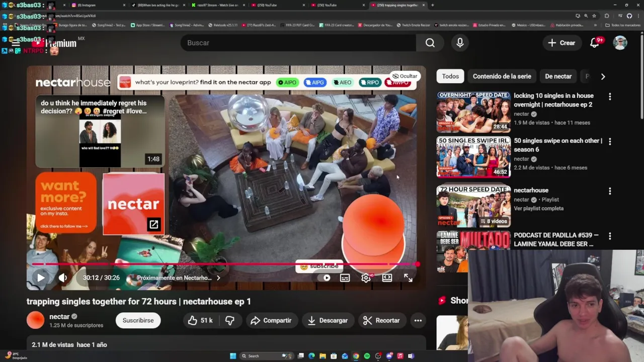The width and height of the screenshot is (644, 362).
Task: Hide the end screen with 'Ocultar'
Action: (405, 76)
